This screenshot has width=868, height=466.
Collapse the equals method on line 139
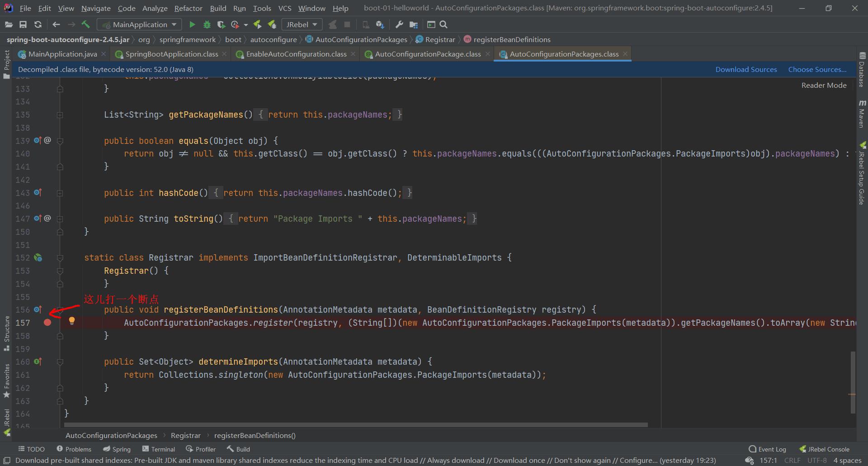(60, 141)
